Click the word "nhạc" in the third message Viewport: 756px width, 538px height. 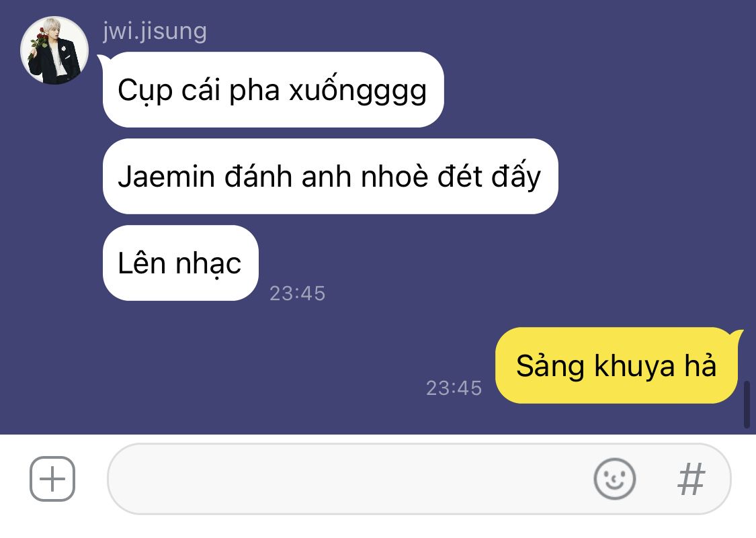[208, 264]
